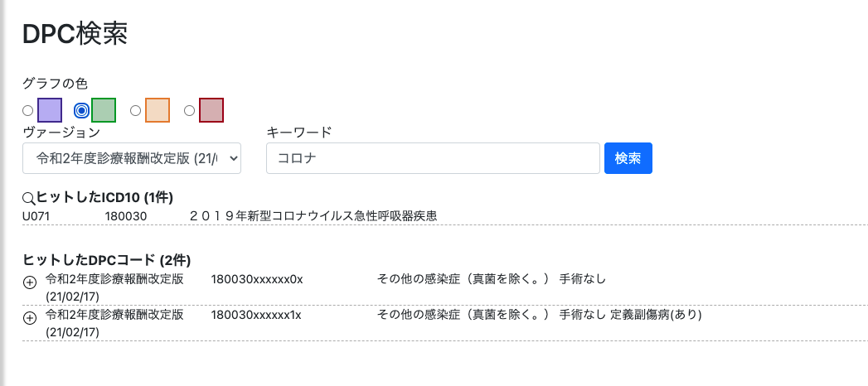Select the red graph color radio button
868x386 pixels.
[x=189, y=110]
